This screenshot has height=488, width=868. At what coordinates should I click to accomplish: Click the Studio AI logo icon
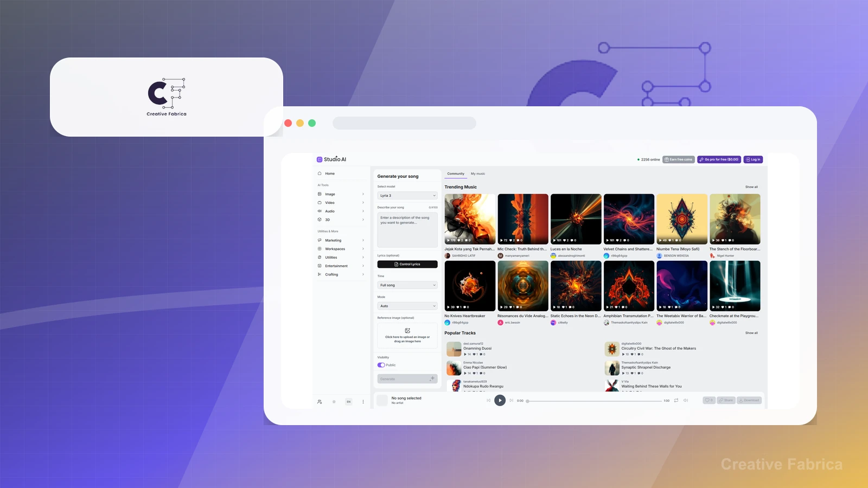pos(320,159)
